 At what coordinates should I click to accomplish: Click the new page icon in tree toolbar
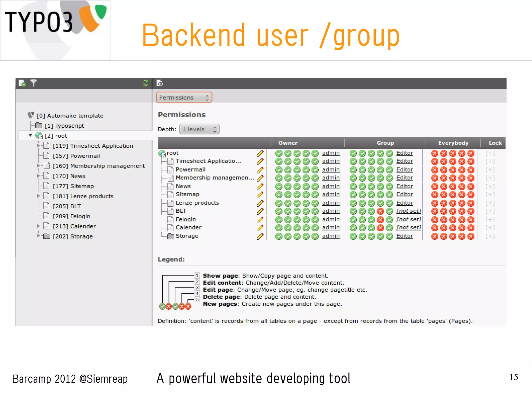point(22,83)
